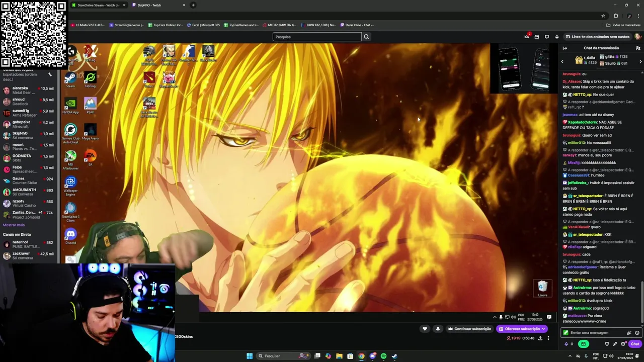This screenshot has height=362, width=644.
Task: Open the MSI Afterburner shortcut
Action: pos(70,160)
